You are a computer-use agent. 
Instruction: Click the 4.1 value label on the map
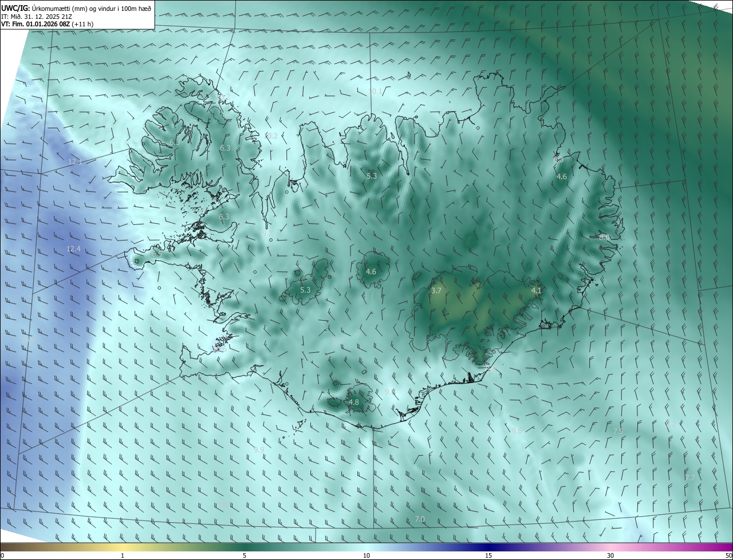tap(537, 290)
